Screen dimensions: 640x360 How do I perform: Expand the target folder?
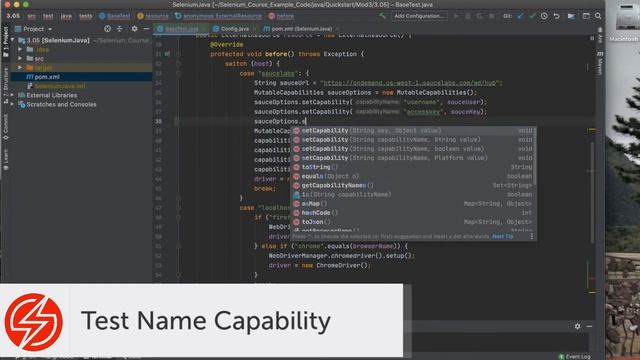pyautogui.click(x=20, y=67)
